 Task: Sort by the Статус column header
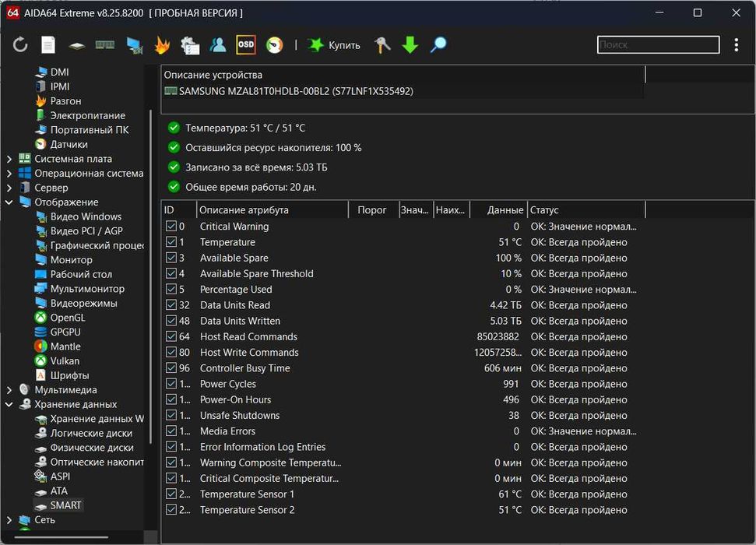tap(585, 209)
